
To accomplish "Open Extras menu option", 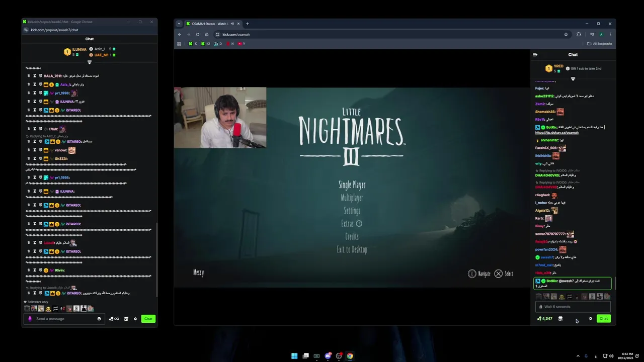I will (352, 224).
